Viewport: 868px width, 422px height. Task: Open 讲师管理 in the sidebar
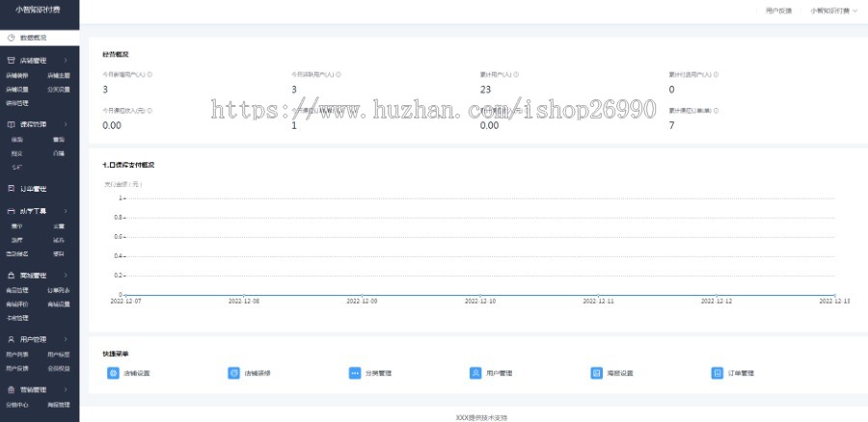[x=16, y=103]
